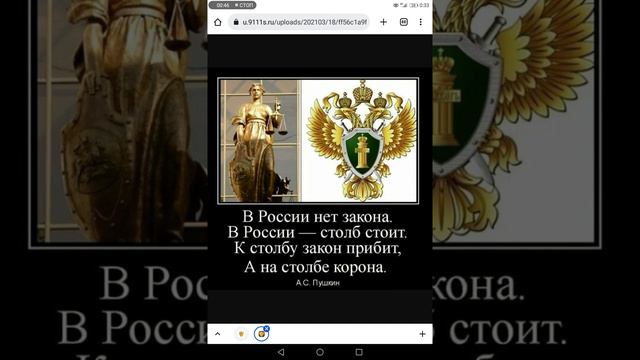This screenshot has height=360, width=640.
Task: Open the tab switcher counter icon
Action: click(404, 22)
